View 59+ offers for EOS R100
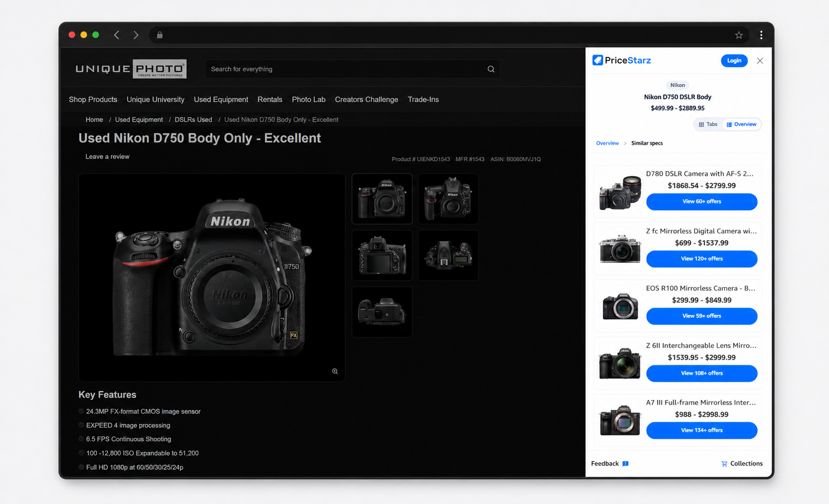The height and width of the screenshot is (504, 829). (702, 316)
